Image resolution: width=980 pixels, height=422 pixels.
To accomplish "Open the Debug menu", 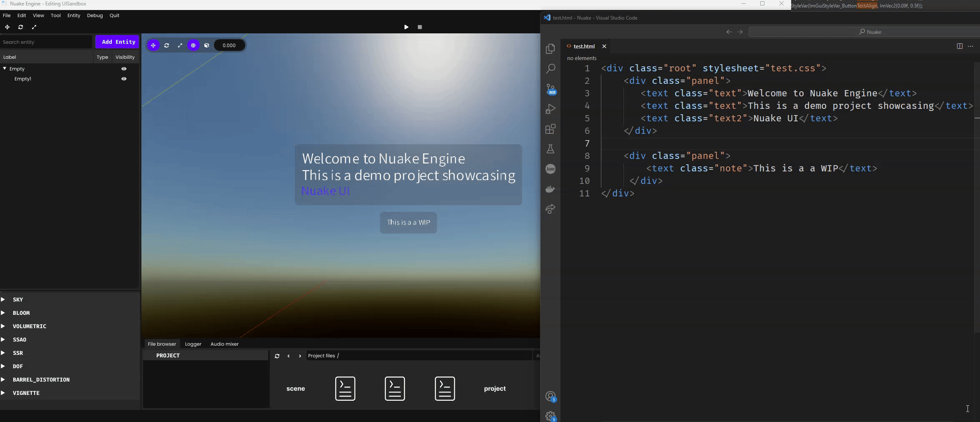I will (x=95, y=15).
